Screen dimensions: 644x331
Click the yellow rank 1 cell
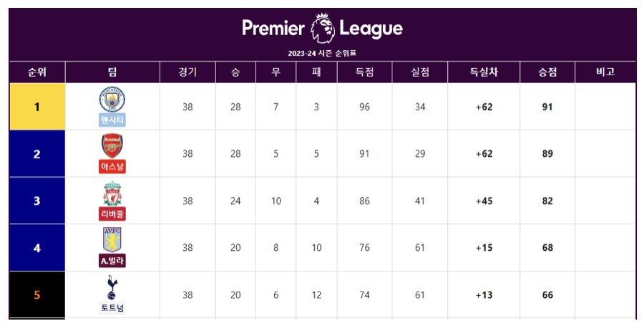coord(37,107)
